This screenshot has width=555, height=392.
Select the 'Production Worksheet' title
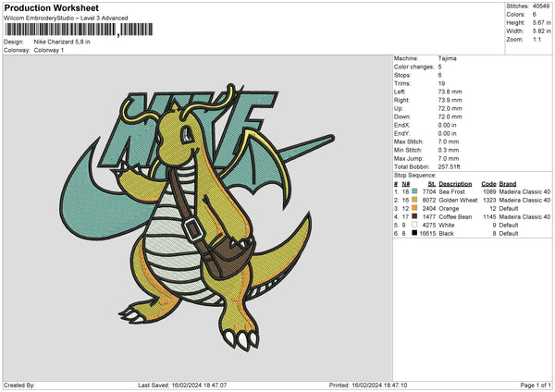point(51,7)
